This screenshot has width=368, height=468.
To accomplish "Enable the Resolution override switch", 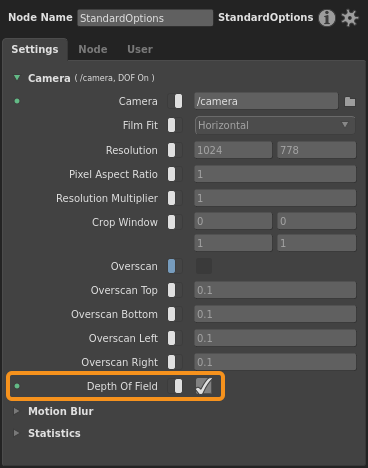I will click(x=175, y=150).
